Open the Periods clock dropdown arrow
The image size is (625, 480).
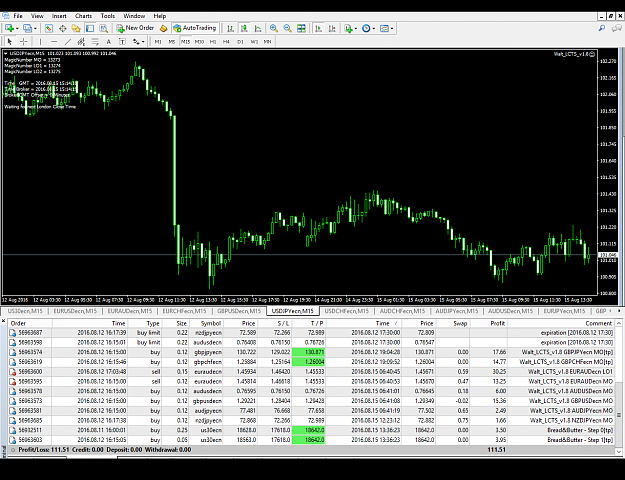point(373,29)
